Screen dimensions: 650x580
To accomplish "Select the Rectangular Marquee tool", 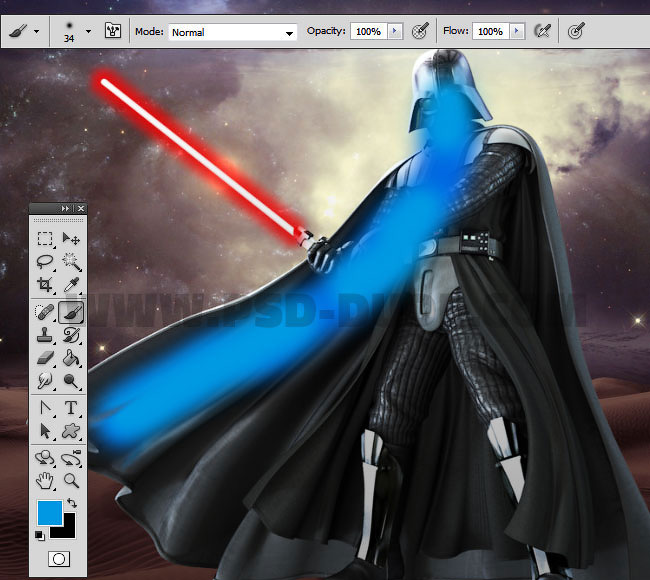I will (x=45, y=239).
